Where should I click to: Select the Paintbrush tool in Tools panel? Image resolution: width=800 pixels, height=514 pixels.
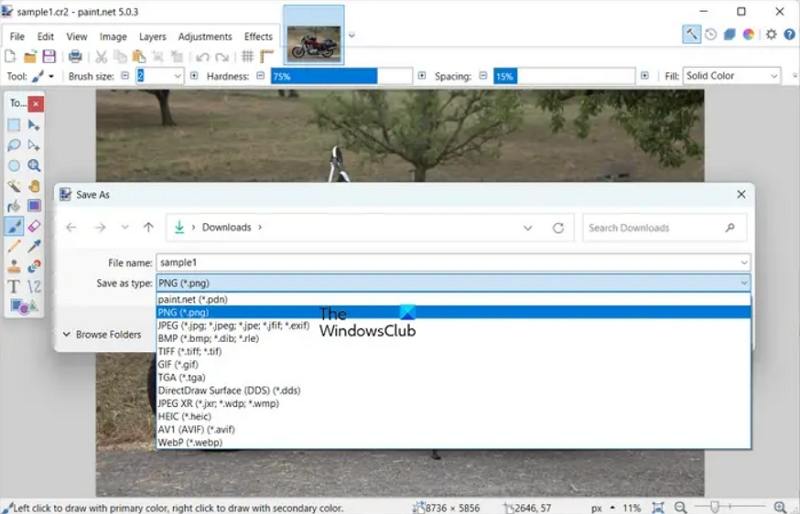pyautogui.click(x=14, y=226)
